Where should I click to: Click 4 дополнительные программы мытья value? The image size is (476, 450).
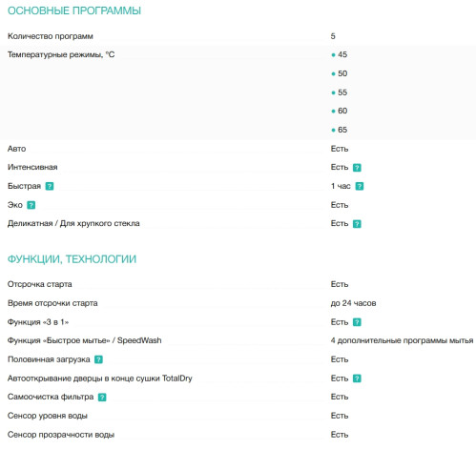[402, 340]
